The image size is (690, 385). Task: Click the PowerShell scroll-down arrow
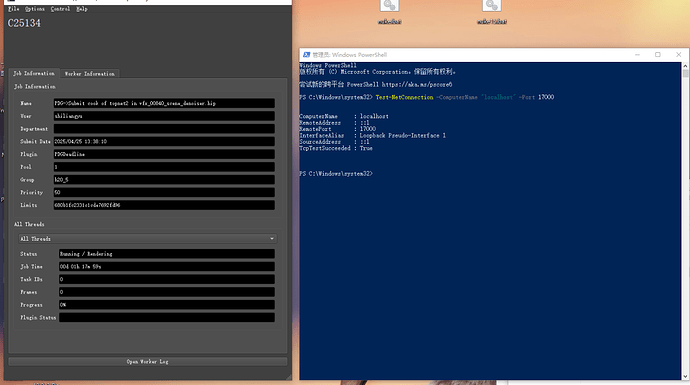[685, 376]
